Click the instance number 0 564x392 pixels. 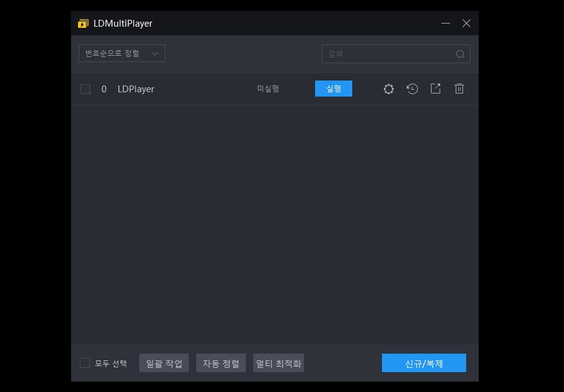[x=104, y=89]
